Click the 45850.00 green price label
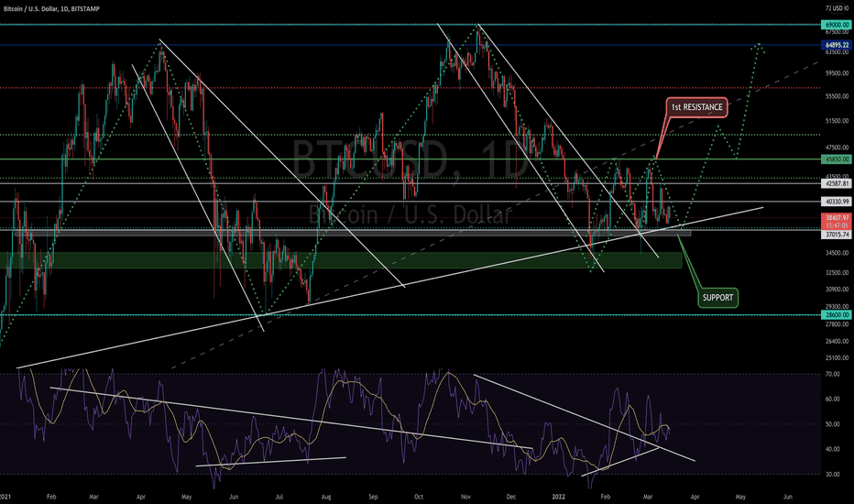This screenshot has height=504, width=854. click(837, 159)
